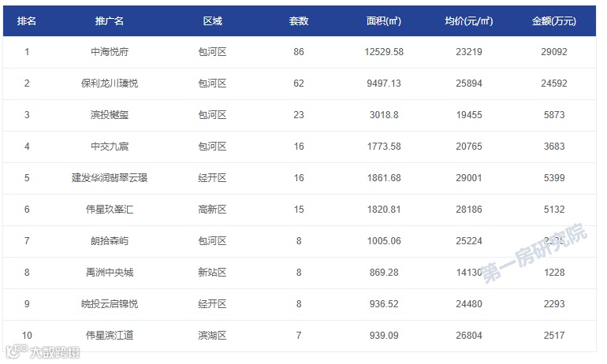The width and height of the screenshot is (607, 364).
Task: Click the area value 9497.13
Action: tap(384, 84)
